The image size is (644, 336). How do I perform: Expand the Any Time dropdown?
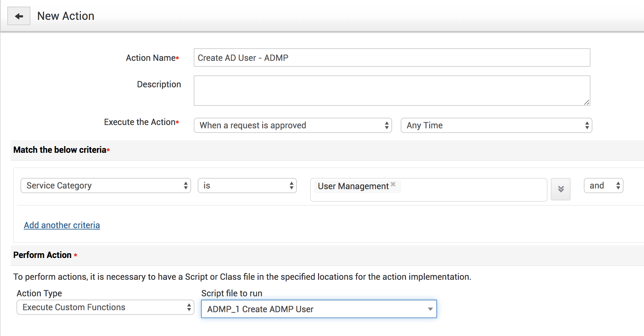[x=496, y=125]
